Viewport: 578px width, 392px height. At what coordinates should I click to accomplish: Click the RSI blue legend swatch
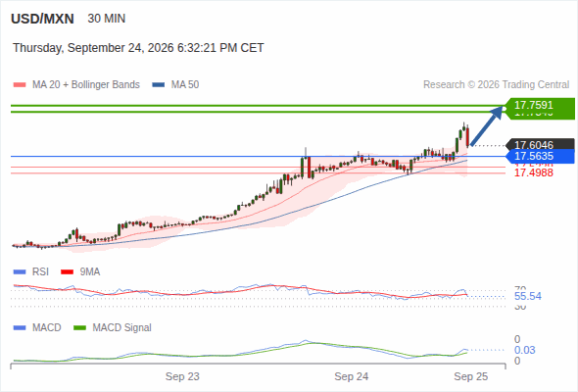[x=20, y=272]
